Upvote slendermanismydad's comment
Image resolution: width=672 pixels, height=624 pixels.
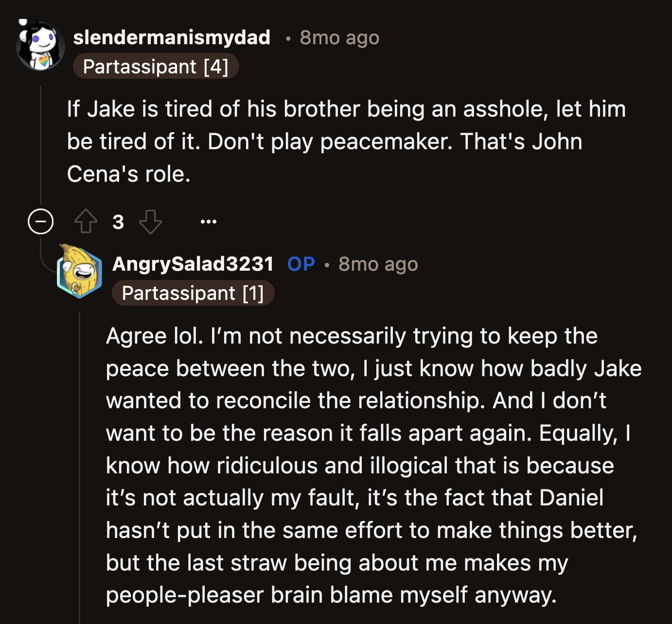point(86,222)
